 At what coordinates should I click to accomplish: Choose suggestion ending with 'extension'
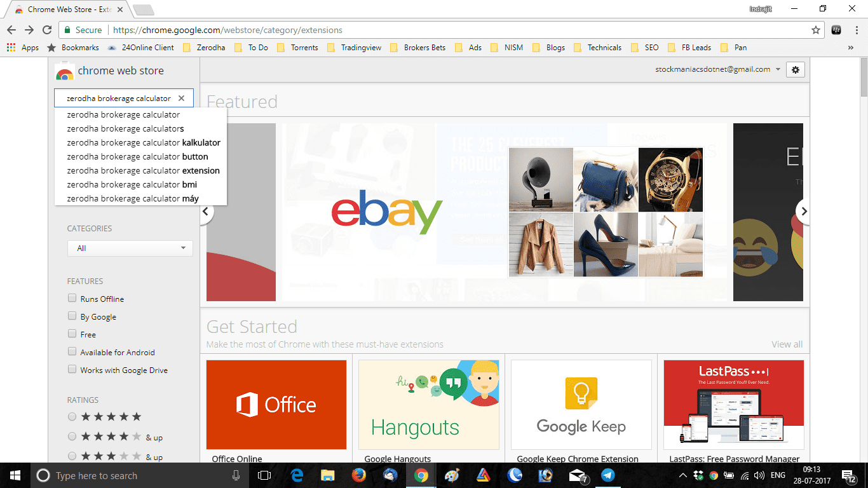coord(140,170)
